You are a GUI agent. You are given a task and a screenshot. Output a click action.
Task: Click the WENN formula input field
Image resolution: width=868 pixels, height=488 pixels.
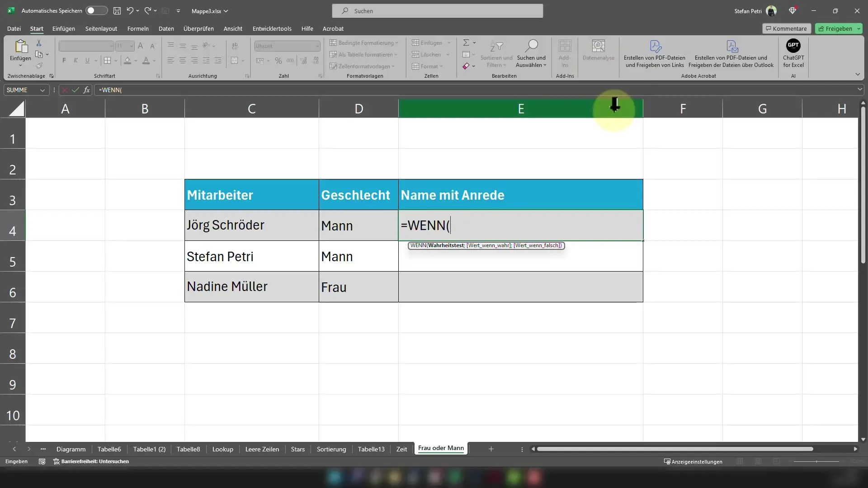click(x=519, y=225)
